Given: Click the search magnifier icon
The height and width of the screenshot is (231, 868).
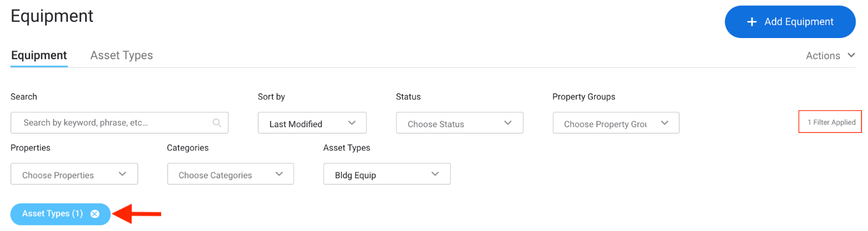Looking at the screenshot, I should [217, 123].
